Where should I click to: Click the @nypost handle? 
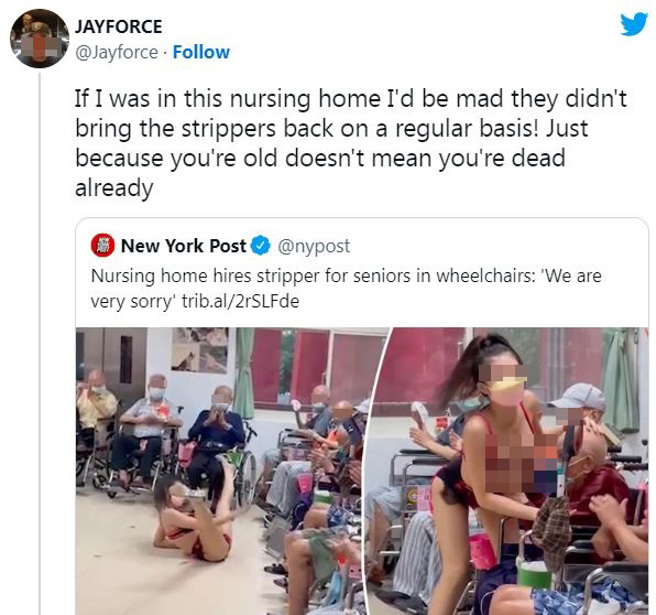pos(314,246)
